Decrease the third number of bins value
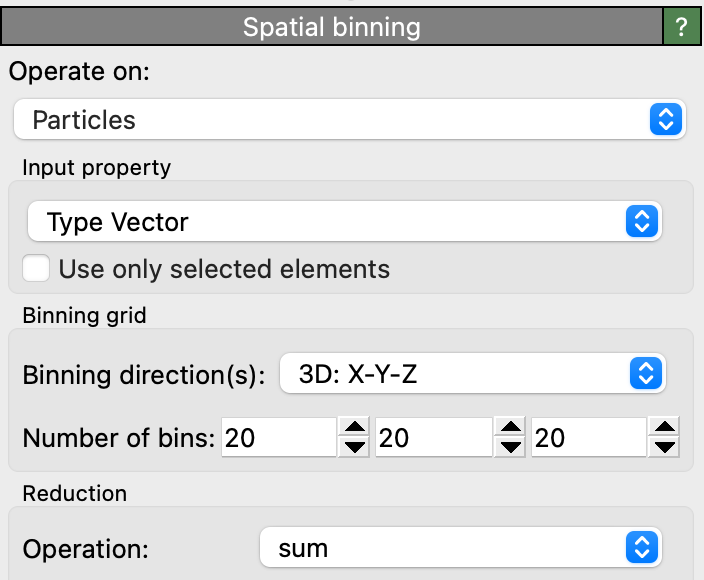This screenshot has width=704, height=580. (x=664, y=447)
